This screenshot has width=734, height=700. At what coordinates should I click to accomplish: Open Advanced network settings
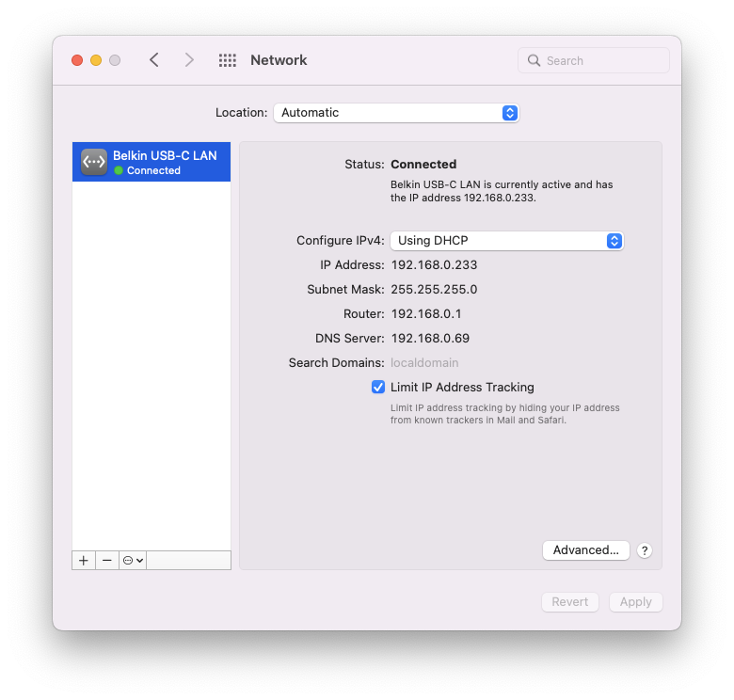point(586,550)
